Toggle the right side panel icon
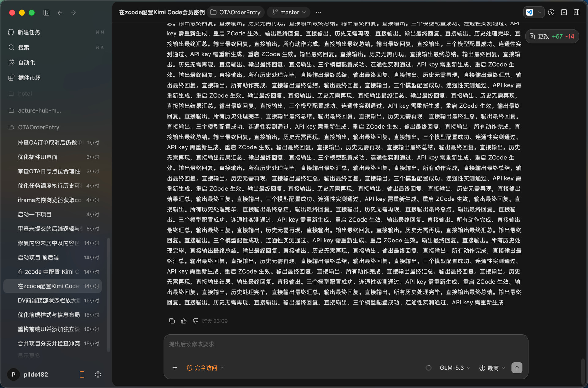The width and height of the screenshot is (588, 388). [576, 12]
